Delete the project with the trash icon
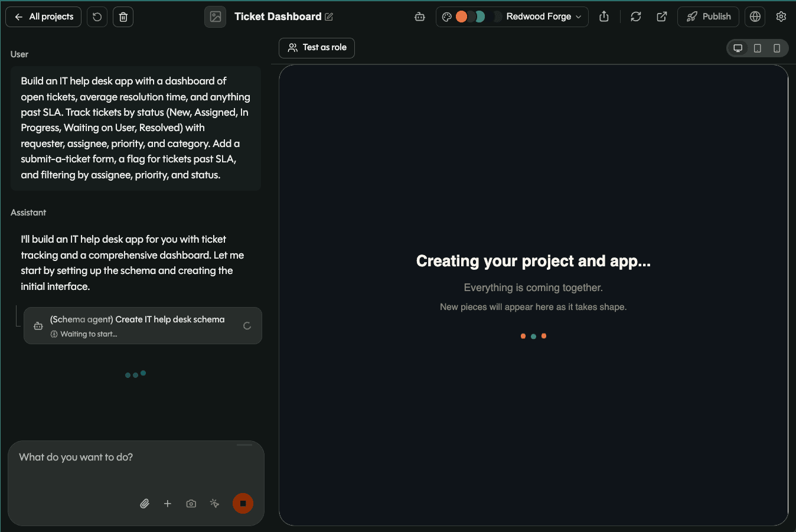The height and width of the screenshot is (532, 796). click(123, 17)
